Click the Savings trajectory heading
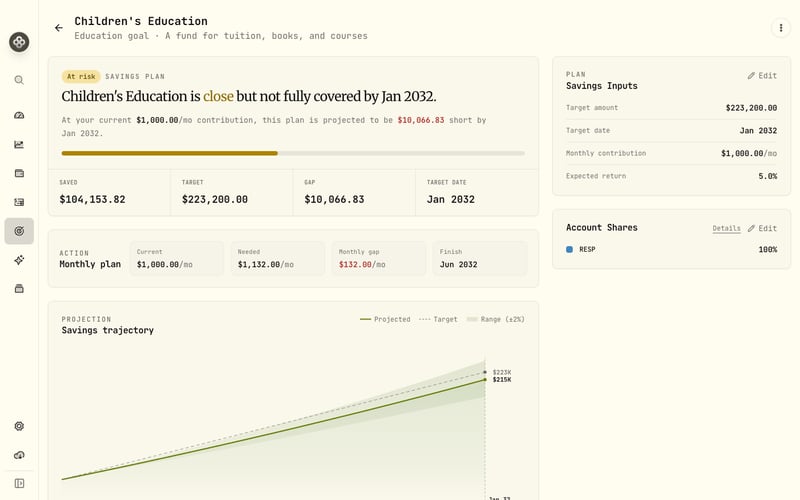The width and height of the screenshot is (800, 500). 108,330
